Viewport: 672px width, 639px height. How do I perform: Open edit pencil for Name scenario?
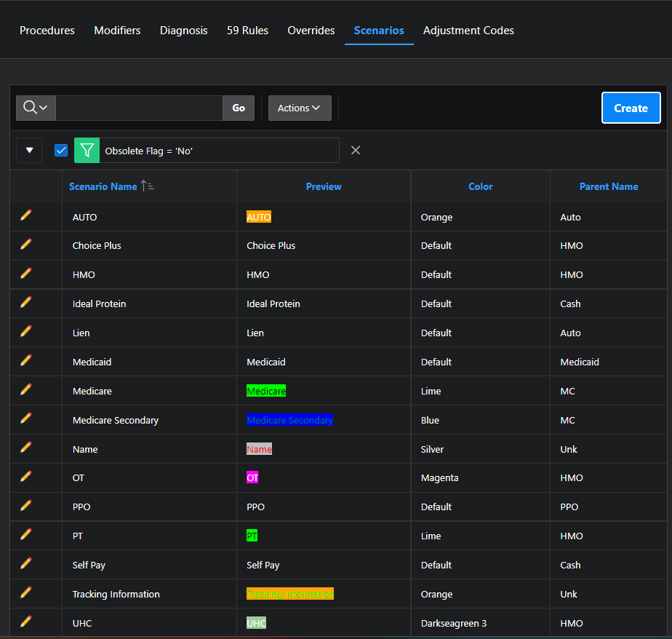pyautogui.click(x=26, y=448)
